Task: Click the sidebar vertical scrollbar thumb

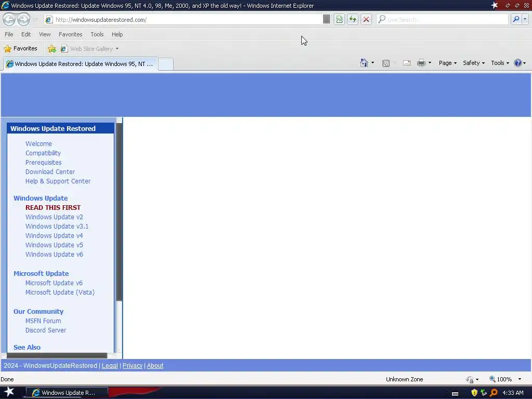Action: click(x=119, y=212)
